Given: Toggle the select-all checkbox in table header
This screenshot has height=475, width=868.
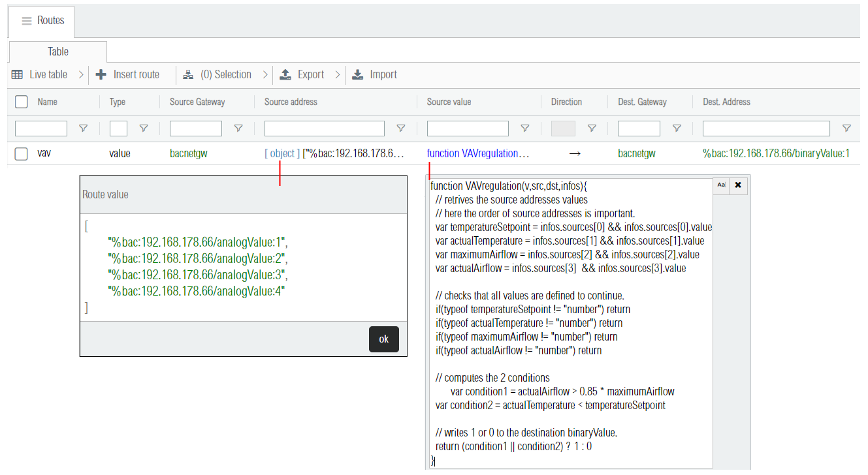Looking at the screenshot, I should (x=21, y=102).
